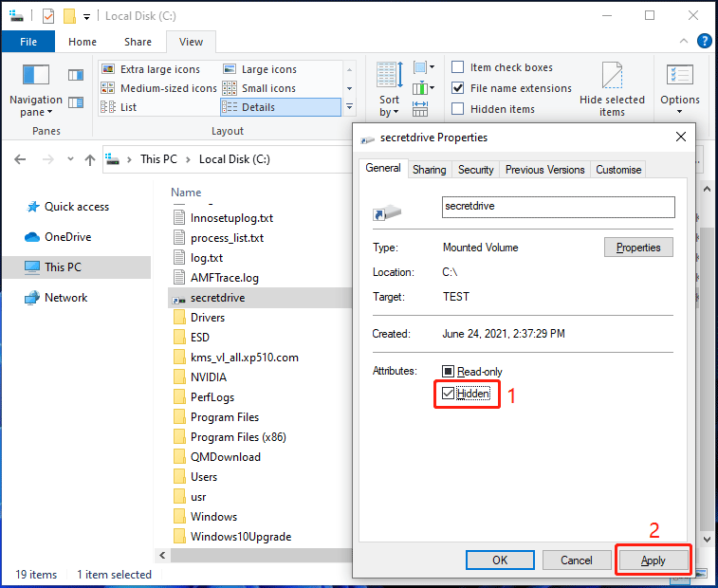The image size is (718, 588).
Task: Enable the Item check boxes option
Action: (458, 67)
